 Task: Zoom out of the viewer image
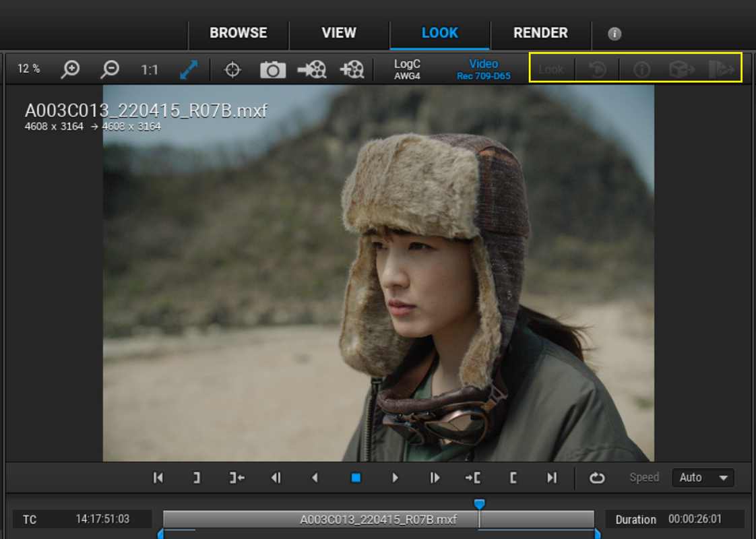tap(110, 69)
